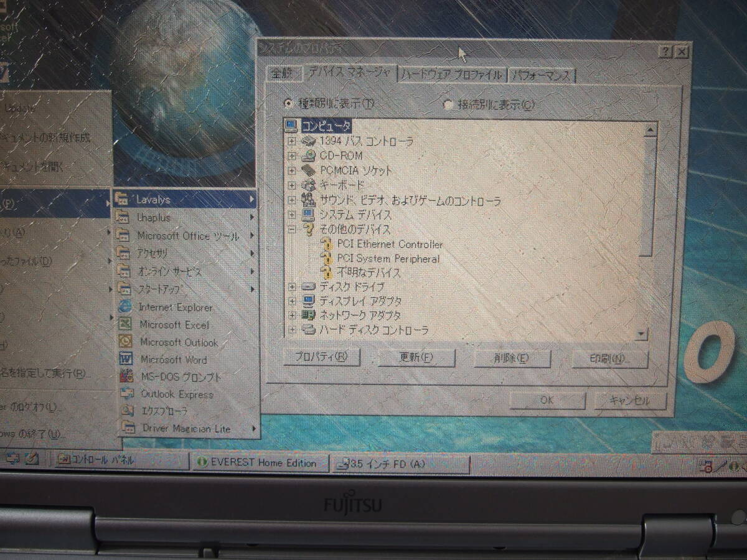The height and width of the screenshot is (560, 747).
Task: Click the 印刷(N)... button
Action: pyautogui.click(x=609, y=359)
